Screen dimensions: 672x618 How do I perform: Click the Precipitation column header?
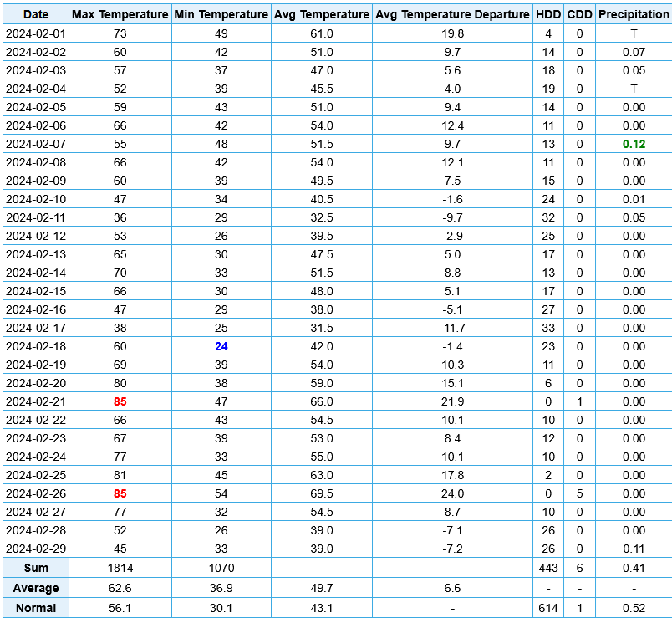click(634, 14)
